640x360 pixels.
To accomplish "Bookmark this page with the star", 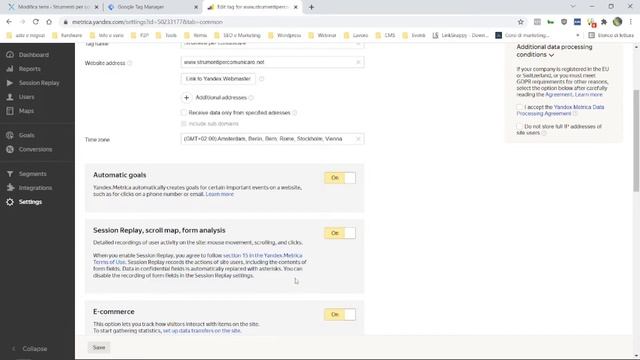I will pyautogui.click(x=520, y=22).
